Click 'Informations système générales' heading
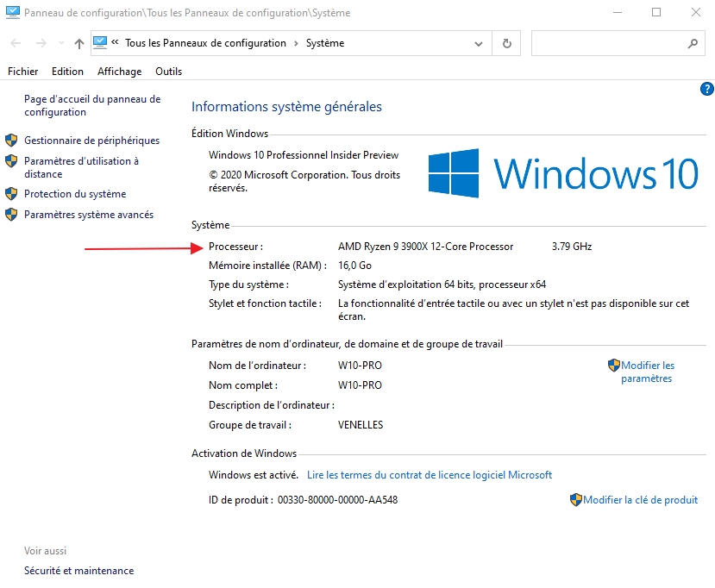 pos(286,107)
